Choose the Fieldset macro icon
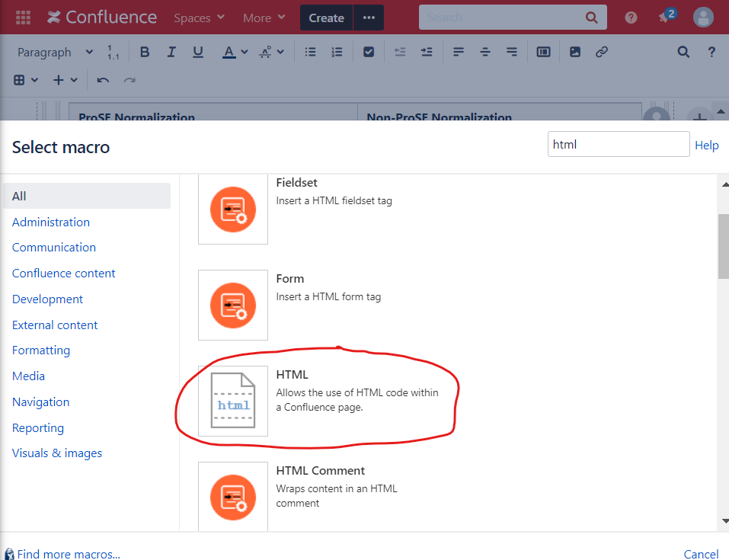729x560 pixels. 233,210
